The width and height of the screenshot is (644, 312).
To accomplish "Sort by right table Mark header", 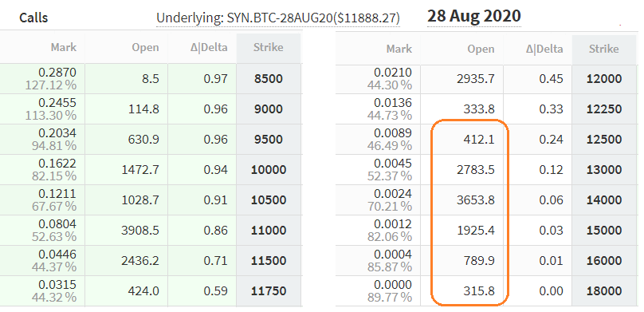I will pyautogui.click(x=399, y=49).
